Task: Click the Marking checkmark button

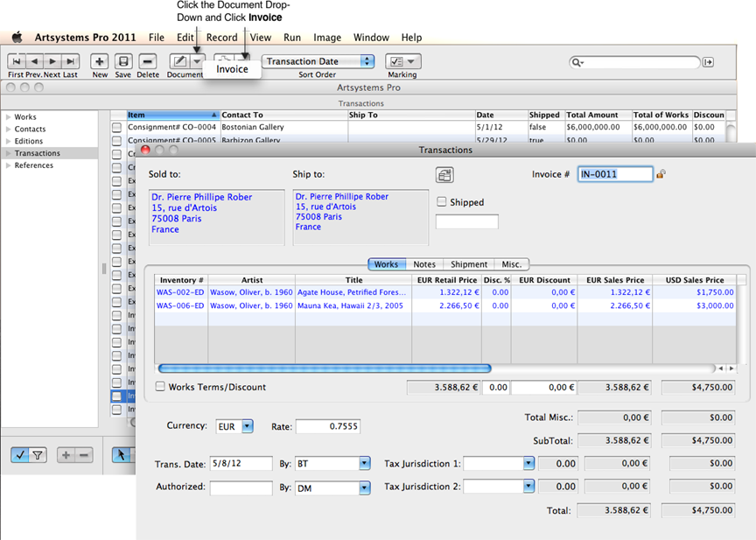Action: point(403,62)
